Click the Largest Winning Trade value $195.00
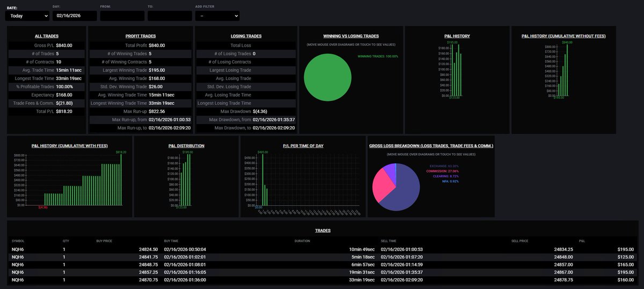Viewport: 644px width, 289px height. coord(157,70)
